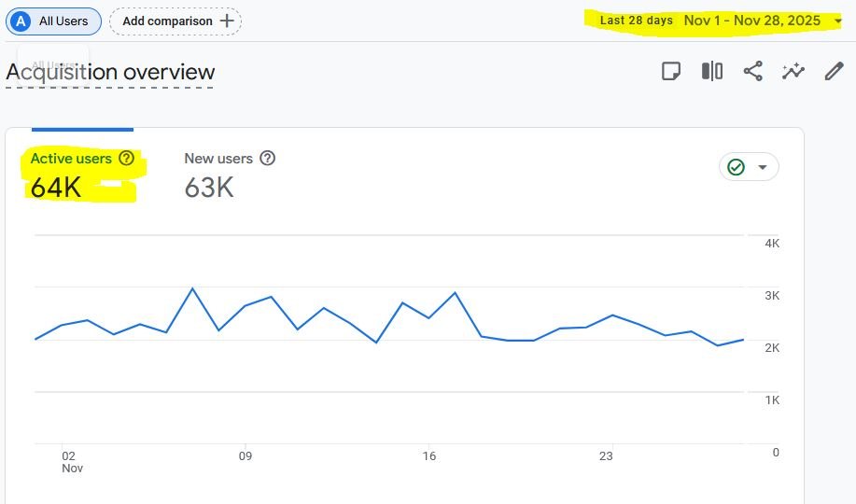Open Insights sparkline icon
This screenshot has height=504, width=856.
pos(793,71)
